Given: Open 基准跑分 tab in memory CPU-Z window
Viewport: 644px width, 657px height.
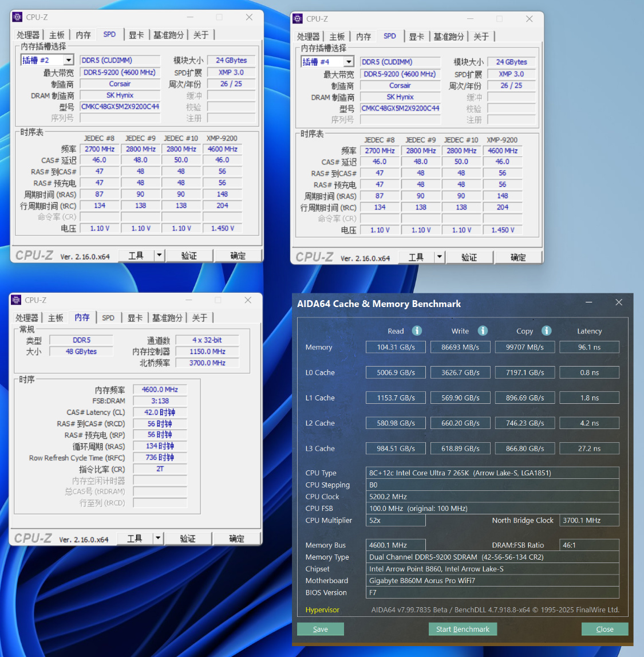Looking at the screenshot, I should coord(167,317).
